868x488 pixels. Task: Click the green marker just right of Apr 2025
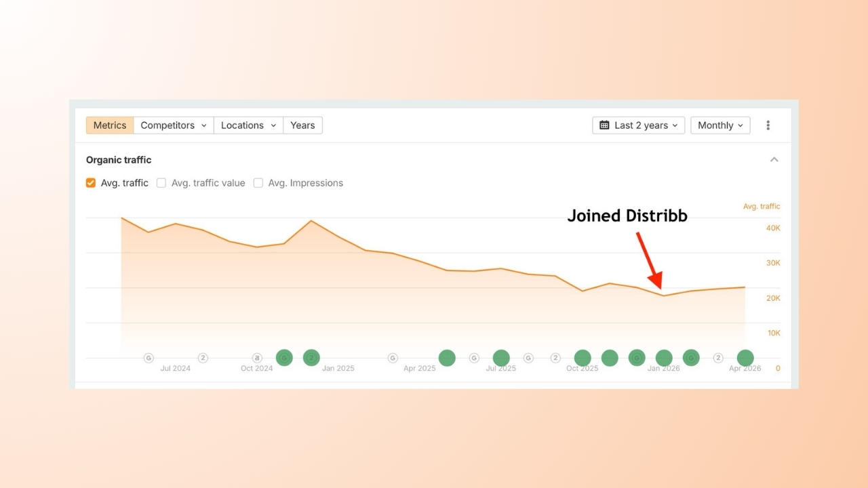(447, 358)
